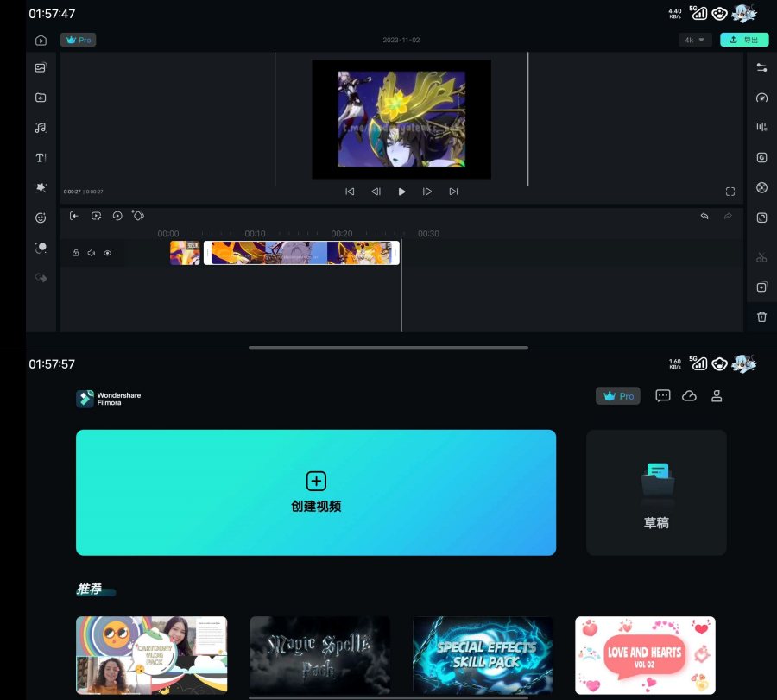
Task: Click the mask square icon on right
Action: click(761, 218)
